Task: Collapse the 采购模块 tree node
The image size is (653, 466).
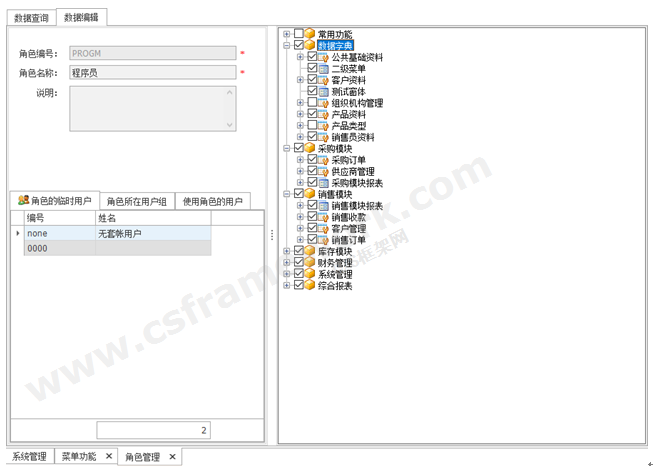Action: click(287, 149)
